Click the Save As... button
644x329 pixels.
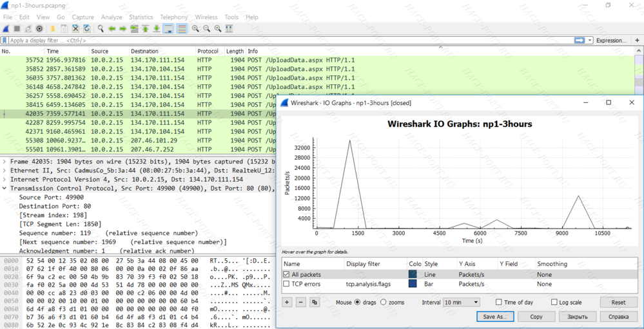tap(495, 317)
